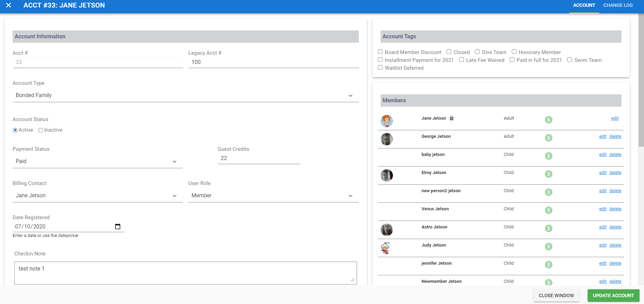Click Judy Jetson's green dollar icon
Screen dimensions: 644x304
549,247
